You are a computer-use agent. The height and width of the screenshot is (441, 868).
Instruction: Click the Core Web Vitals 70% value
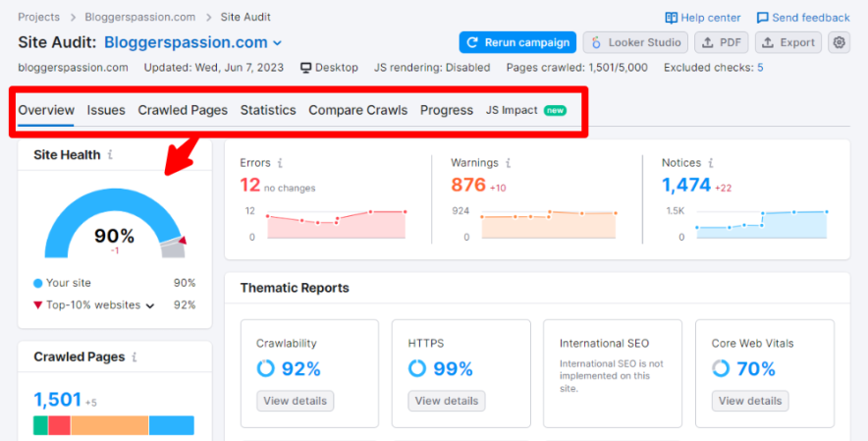click(x=756, y=368)
